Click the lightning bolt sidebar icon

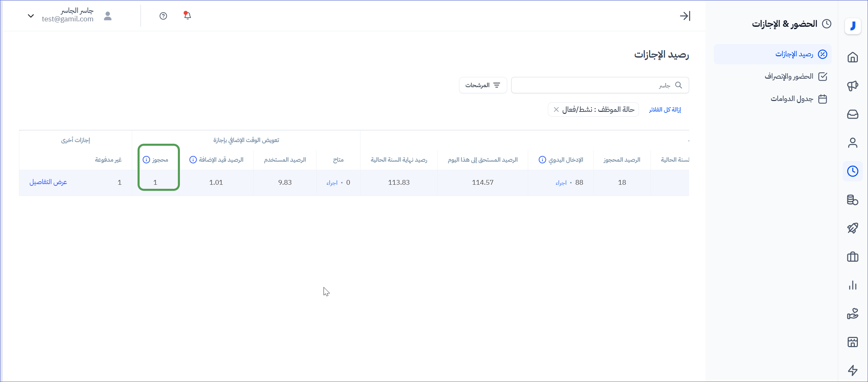point(852,370)
